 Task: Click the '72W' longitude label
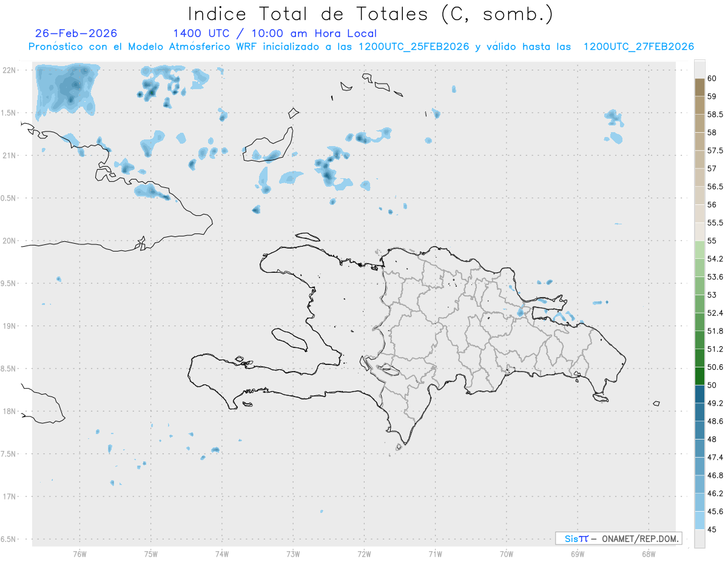click(x=364, y=554)
